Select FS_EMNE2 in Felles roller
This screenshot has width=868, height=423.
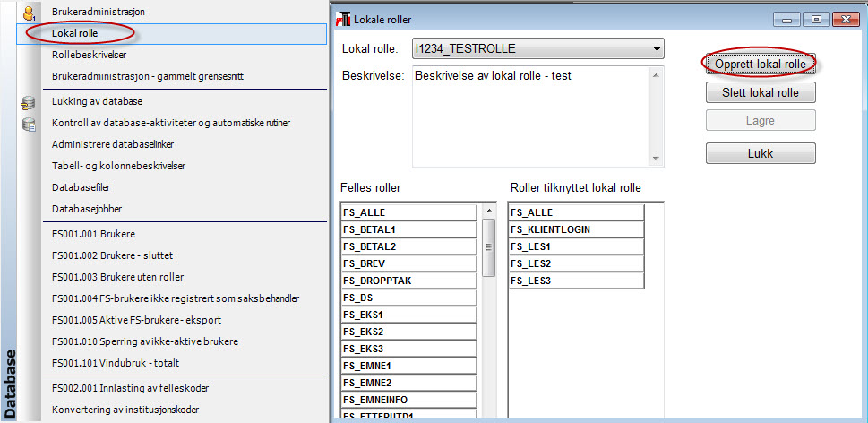(x=409, y=384)
